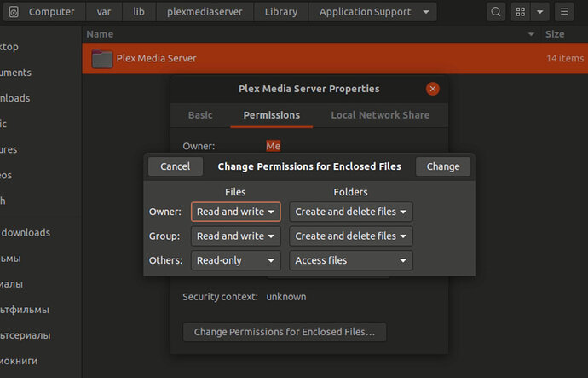Open the hamburger main menu

565,12
